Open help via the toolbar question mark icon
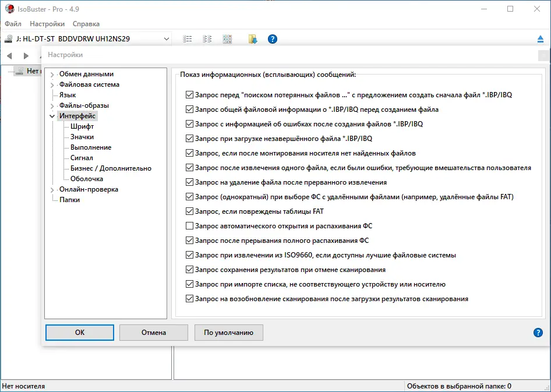Screen dimensions: 551x392 click(x=273, y=39)
